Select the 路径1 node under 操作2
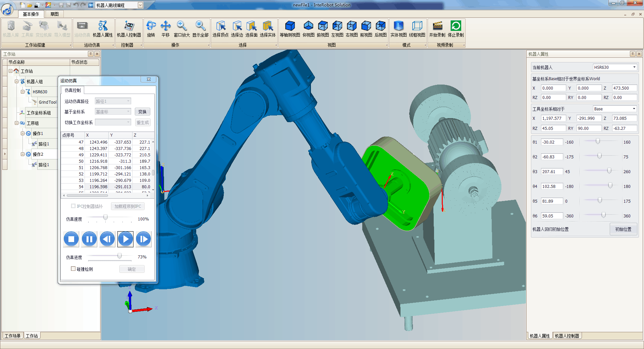Viewport: 644px width, 349px height. tap(44, 164)
